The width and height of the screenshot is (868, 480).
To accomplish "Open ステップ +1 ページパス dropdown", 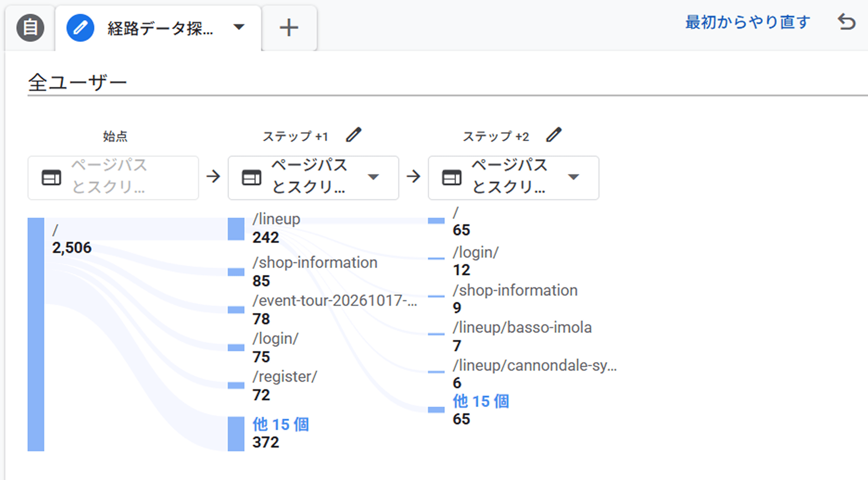I will coord(313,178).
